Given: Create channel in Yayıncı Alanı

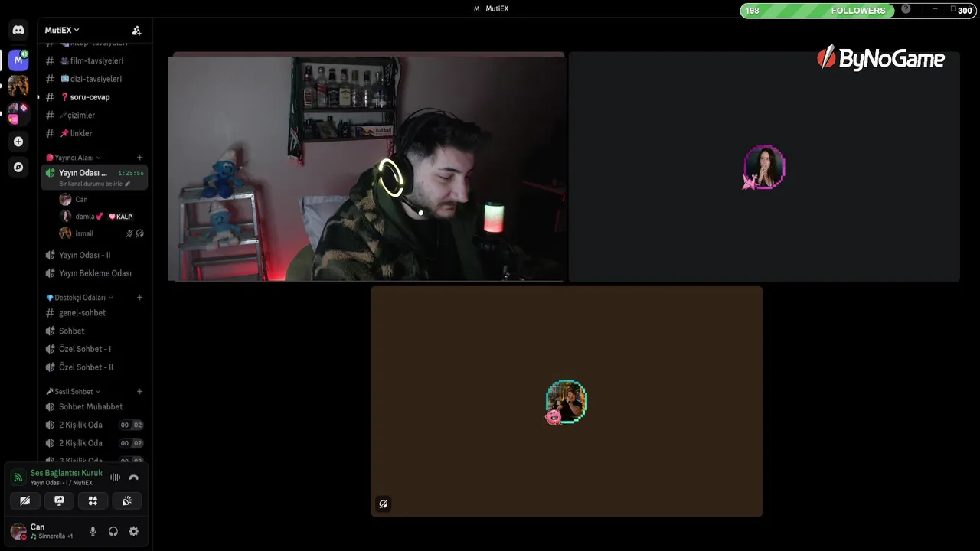Looking at the screenshot, I should (139, 158).
